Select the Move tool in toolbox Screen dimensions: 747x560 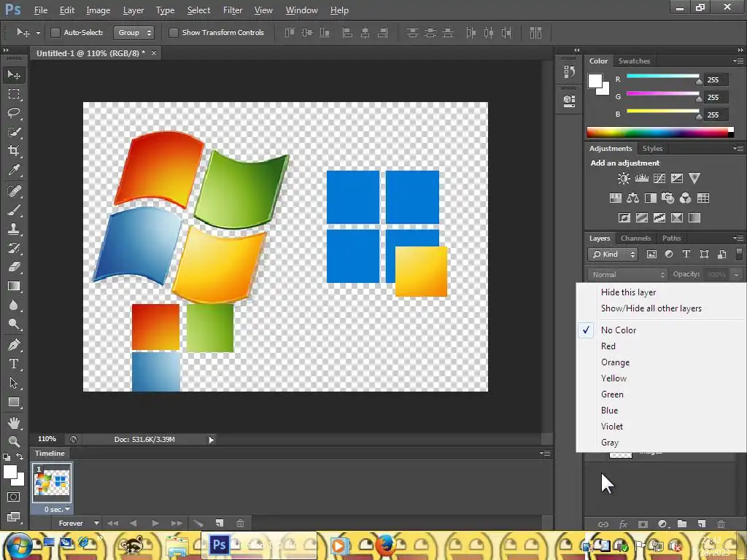(x=14, y=75)
